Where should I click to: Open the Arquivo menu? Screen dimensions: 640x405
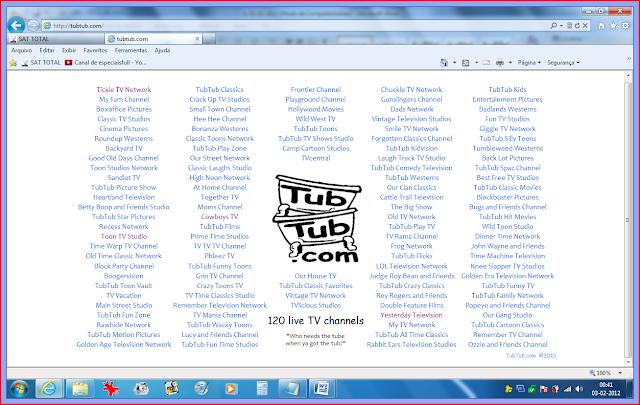(22, 50)
